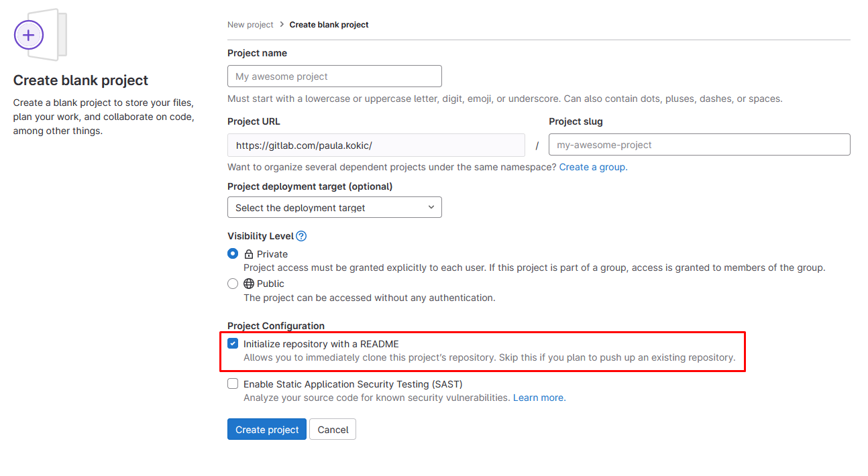Click into the Project slug field
This screenshot has height=476, width=868.
coord(699,145)
